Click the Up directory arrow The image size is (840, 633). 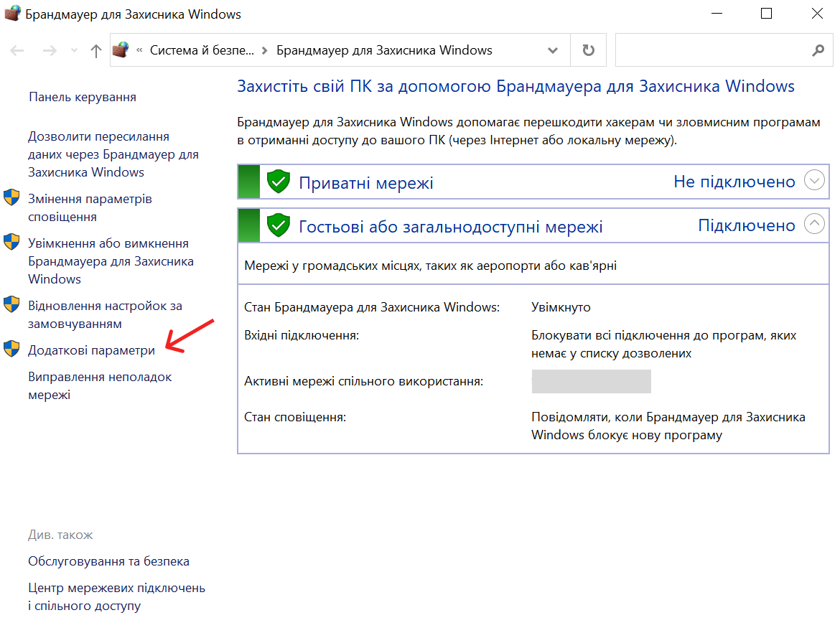(96, 50)
